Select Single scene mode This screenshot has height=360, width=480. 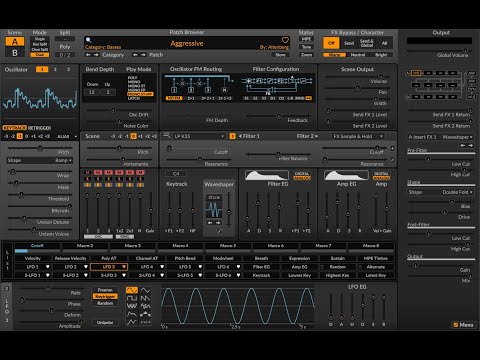(x=40, y=39)
